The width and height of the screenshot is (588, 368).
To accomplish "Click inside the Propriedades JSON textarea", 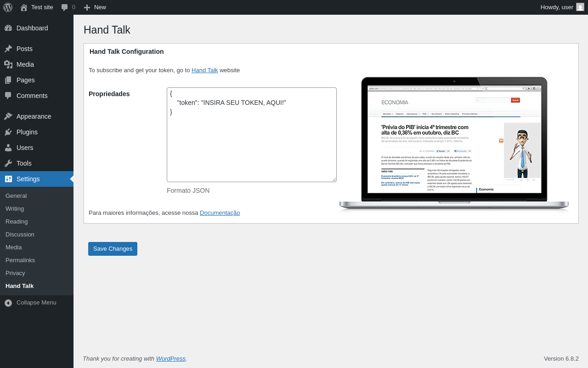I will coord(252,135).
